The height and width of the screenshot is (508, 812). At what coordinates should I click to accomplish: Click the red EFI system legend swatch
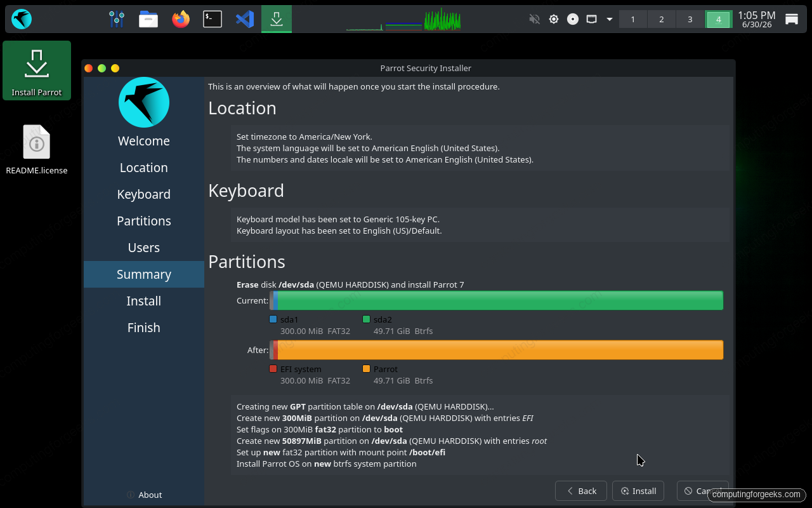[x=273, y=369]
